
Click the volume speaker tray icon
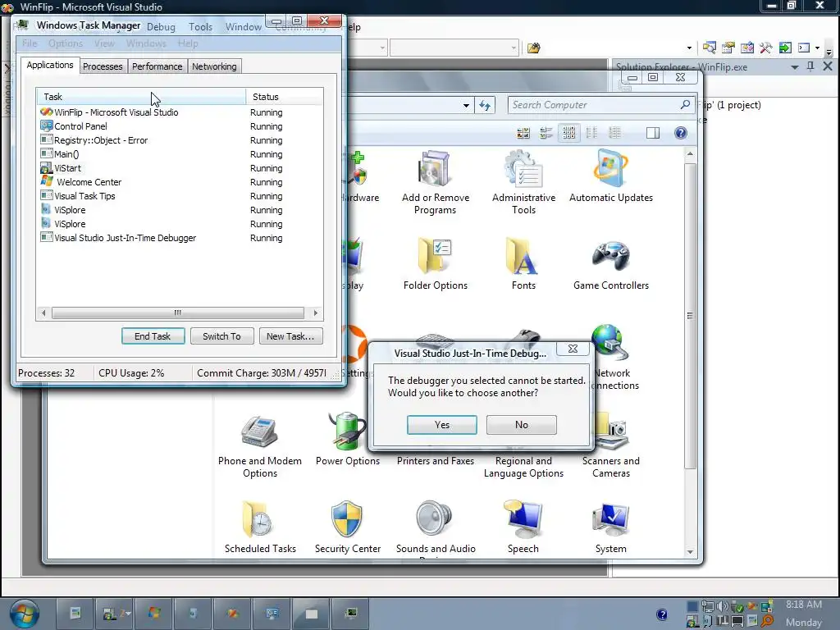[x=723, y=606]
